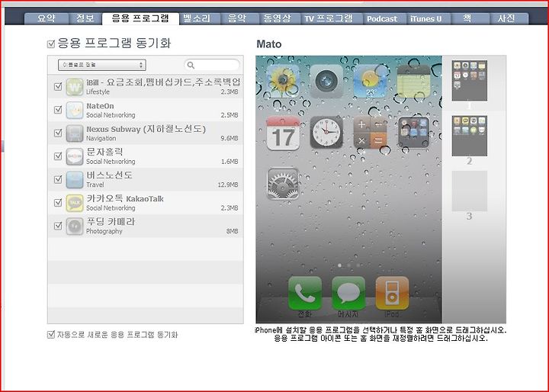Screen dimensions: 549x392
Task: Uncheck the iBill app checkbox
Action: 58,86
